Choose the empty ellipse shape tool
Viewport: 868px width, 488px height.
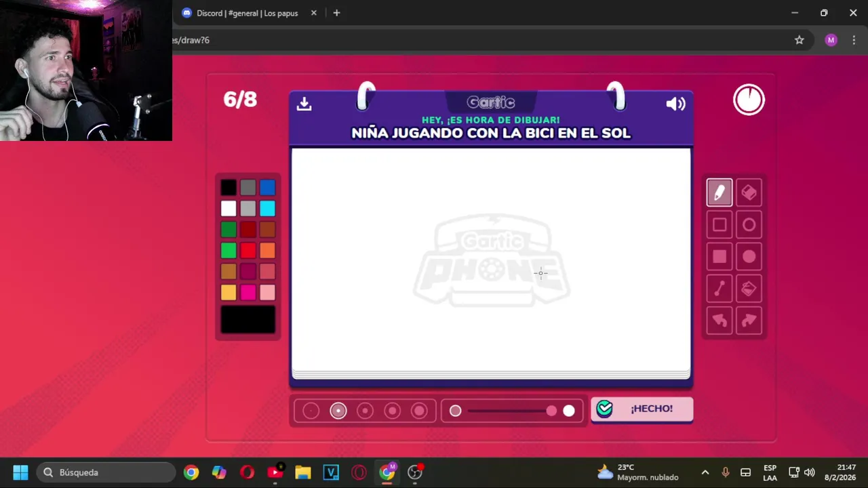tap(749, 224)
